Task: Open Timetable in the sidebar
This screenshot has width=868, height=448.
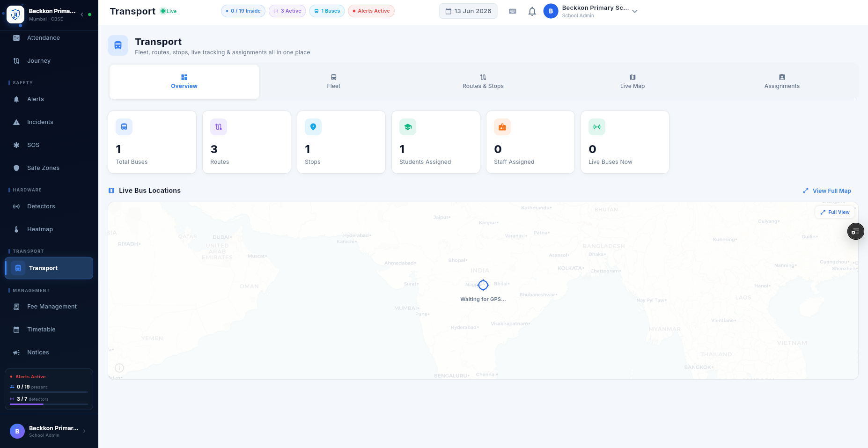Action: tap(49, 330)
